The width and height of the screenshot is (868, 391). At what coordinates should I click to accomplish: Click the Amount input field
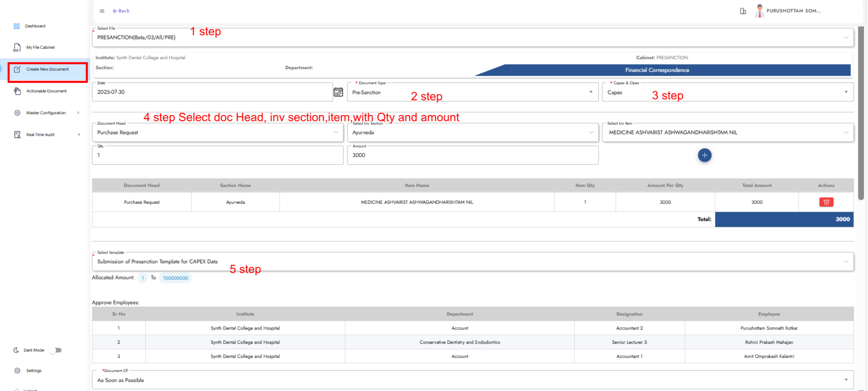(x=472, y=155)
